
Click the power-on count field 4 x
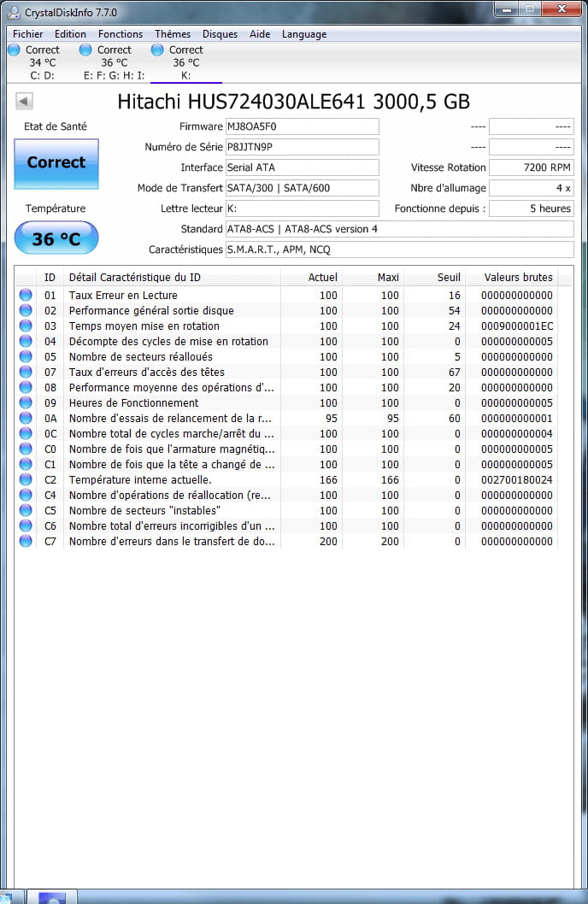[x=532, y=188]
